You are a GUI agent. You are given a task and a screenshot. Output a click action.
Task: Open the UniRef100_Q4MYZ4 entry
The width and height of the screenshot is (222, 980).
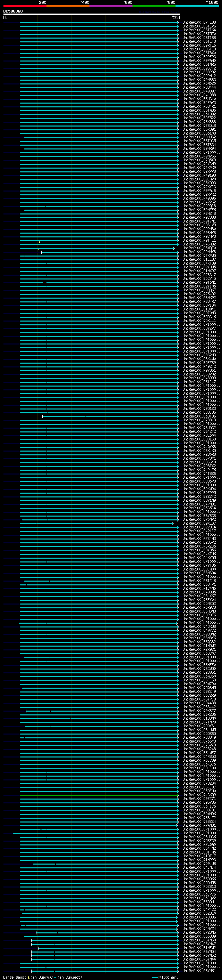[x=199, y=929]
